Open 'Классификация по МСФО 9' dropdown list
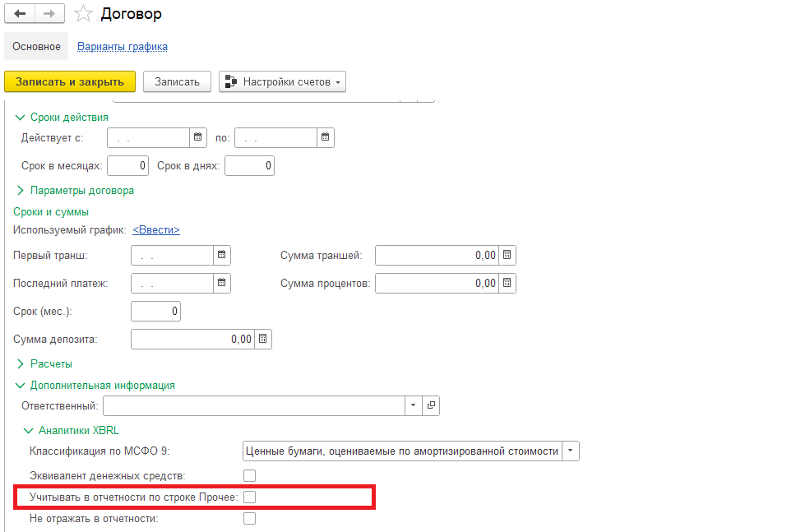810x532 pixels. 572,451
